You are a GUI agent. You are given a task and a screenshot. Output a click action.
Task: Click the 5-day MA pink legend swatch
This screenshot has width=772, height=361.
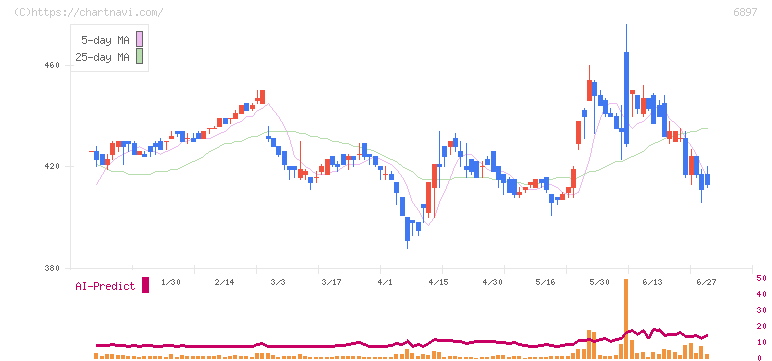139,39
